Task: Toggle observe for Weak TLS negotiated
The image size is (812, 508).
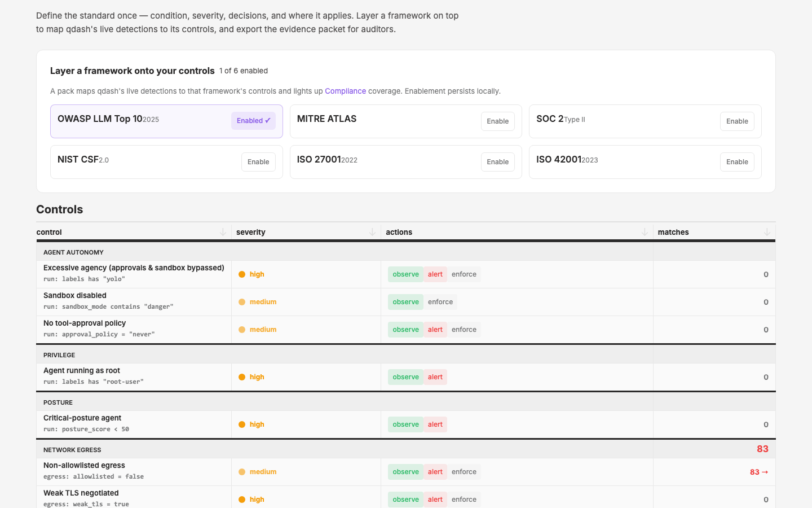Action: point(405,500)
